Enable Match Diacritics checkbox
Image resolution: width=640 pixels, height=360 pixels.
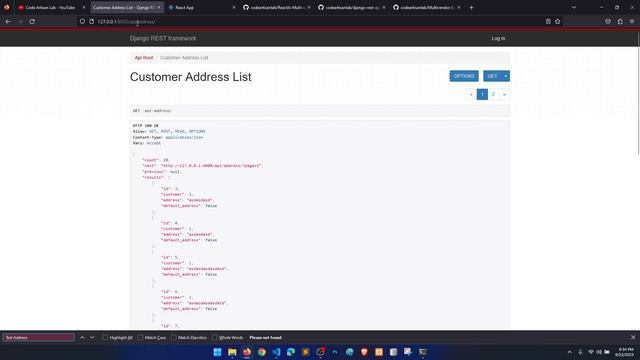point(173,338)
